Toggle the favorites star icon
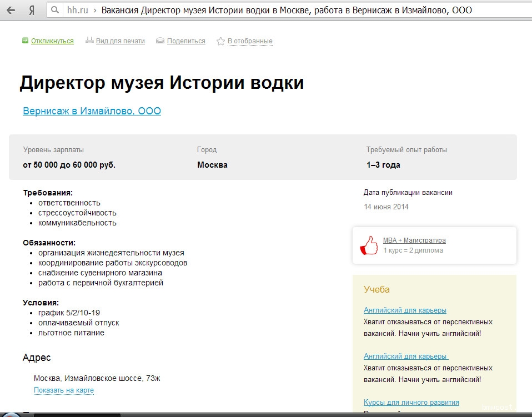This screenshot has width=532, height=417. pos(220,41)
